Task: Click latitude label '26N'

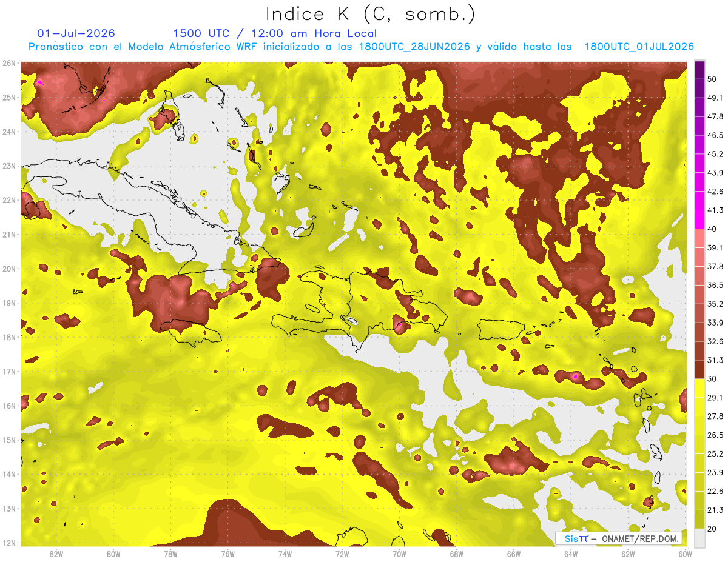Action: click(x=9, y=63)
